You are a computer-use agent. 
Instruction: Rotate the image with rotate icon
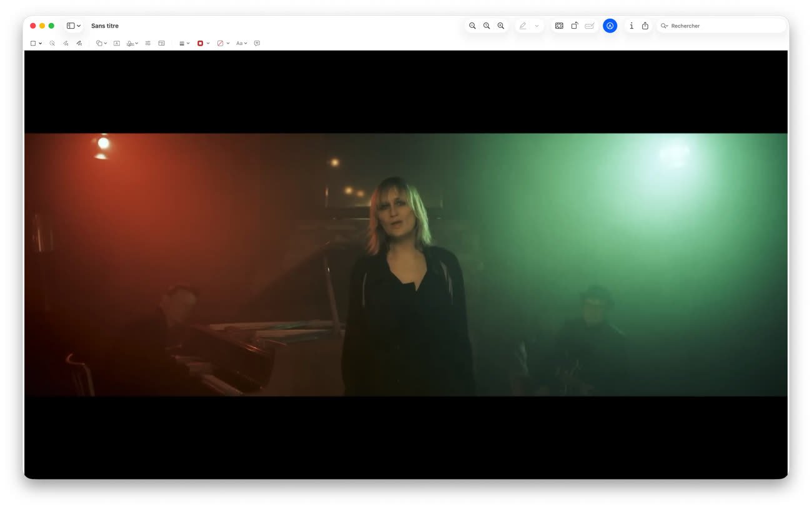[x=575, y=26]
